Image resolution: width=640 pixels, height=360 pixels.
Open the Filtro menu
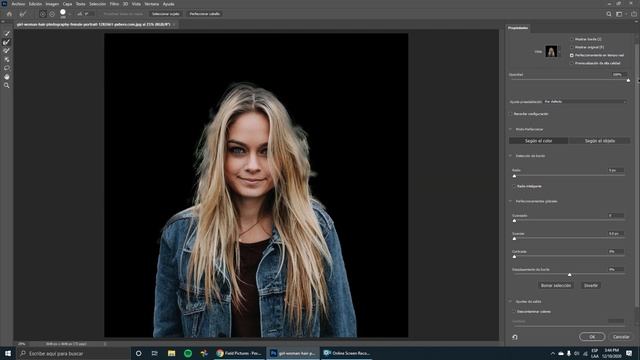pos(114,4)
